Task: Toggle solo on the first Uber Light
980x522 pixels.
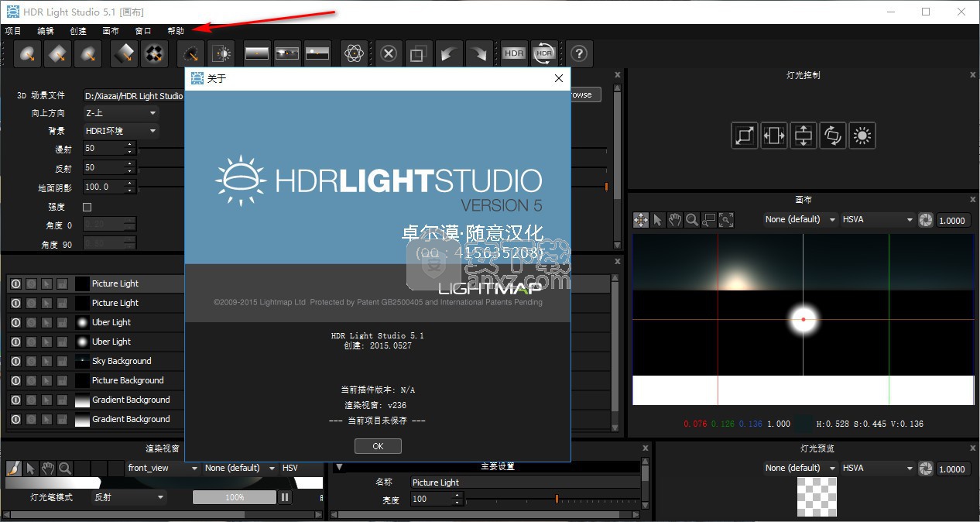Action: coord(31,322)
